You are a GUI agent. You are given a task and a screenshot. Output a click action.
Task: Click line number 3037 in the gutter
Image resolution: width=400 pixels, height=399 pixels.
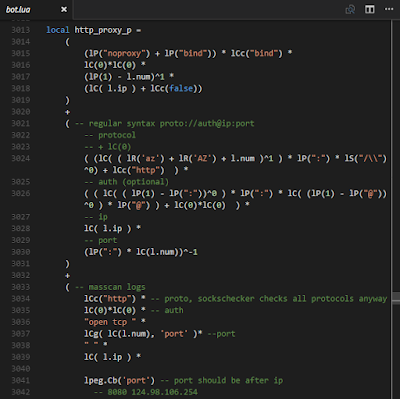coord(21,334)
